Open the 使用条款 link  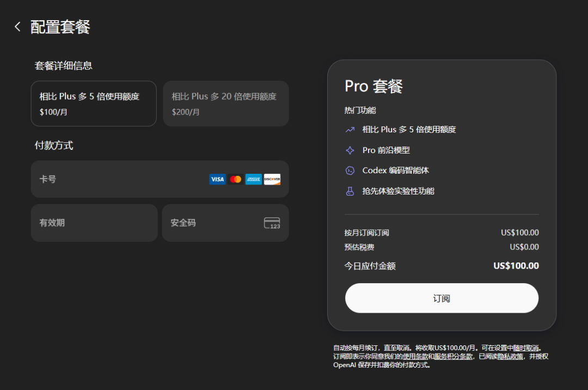pyautogui.click(x=415, y=357)
